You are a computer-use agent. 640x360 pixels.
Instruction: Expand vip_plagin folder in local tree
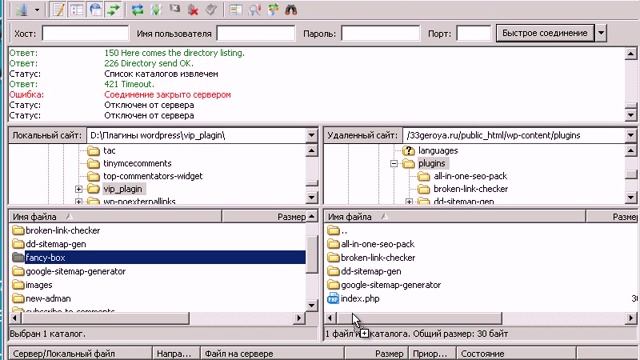pos(79,189)
